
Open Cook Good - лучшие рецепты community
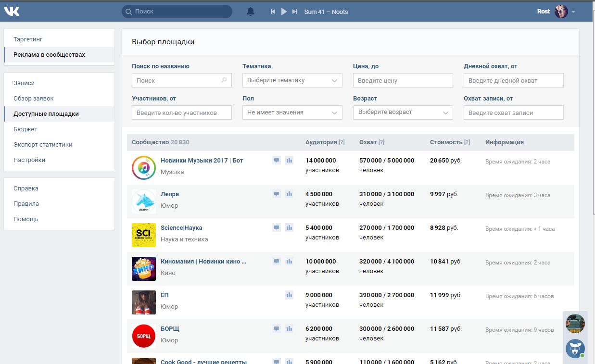click(203, 362)
